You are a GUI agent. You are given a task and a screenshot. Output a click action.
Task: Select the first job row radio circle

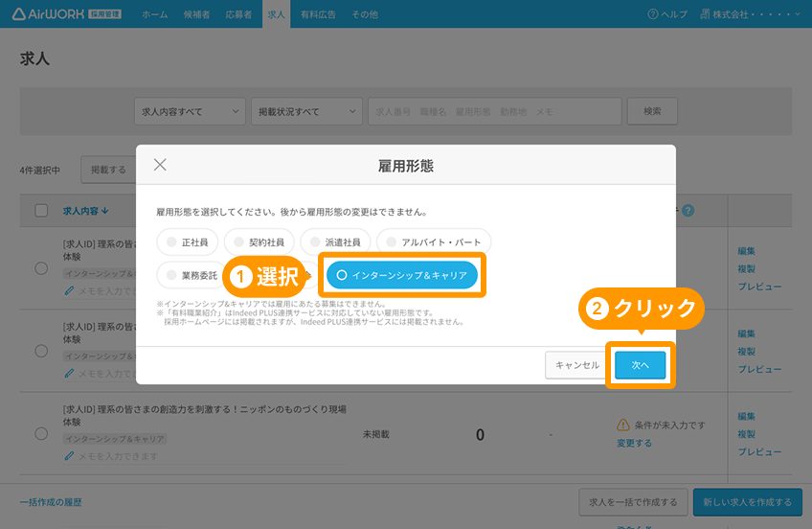(x=41, y=268)
